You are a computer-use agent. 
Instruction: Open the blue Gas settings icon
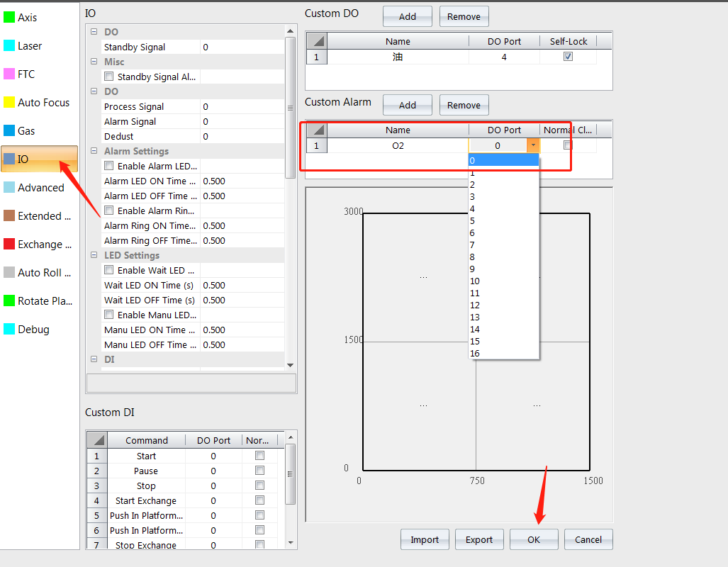click(x=9, y=130)
